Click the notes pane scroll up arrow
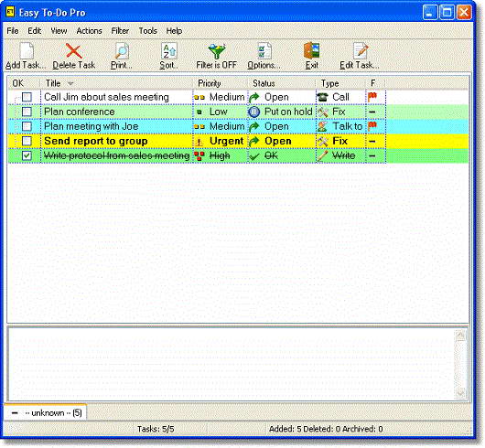485x448 pixels. pos(460,336)
